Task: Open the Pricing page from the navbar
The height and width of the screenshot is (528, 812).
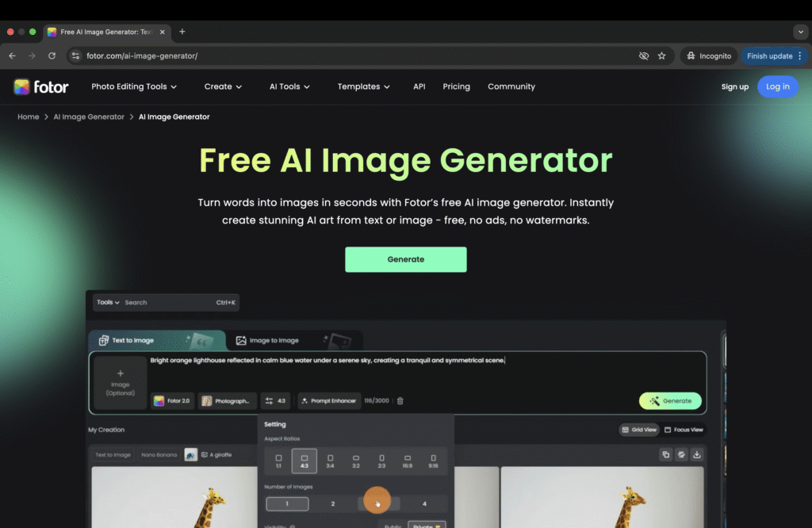Action: [456, 86]
